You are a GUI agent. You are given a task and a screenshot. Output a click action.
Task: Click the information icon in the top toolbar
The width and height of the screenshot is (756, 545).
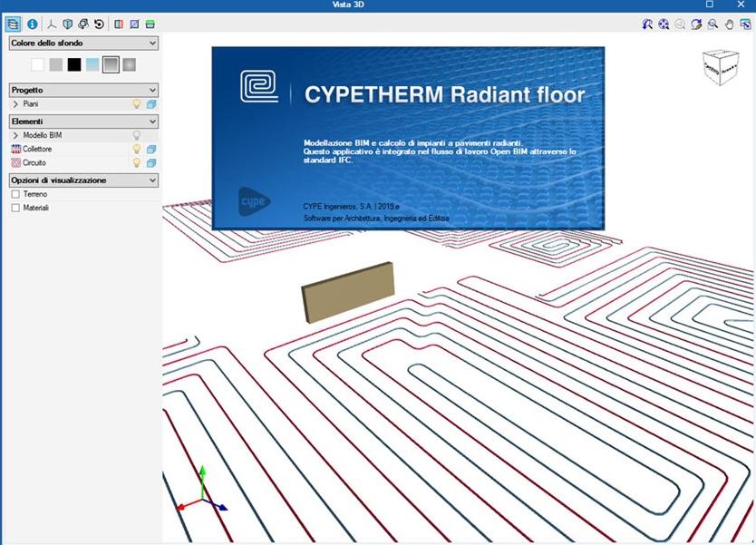33,24
